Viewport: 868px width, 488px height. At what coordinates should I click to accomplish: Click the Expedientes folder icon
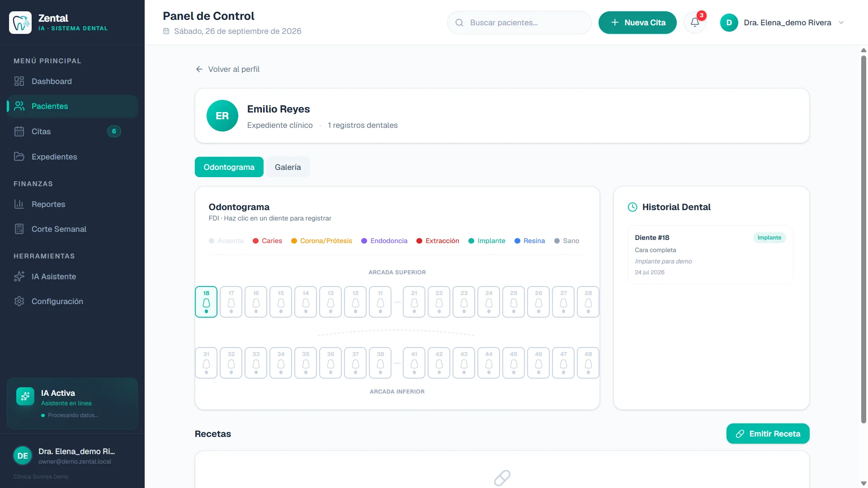[x=19, y=157]
